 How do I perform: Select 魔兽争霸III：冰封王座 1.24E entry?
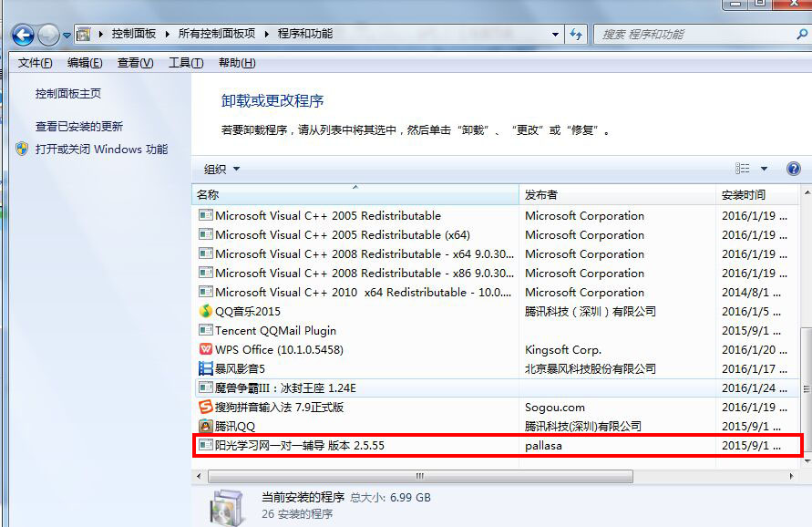point(285,388)
